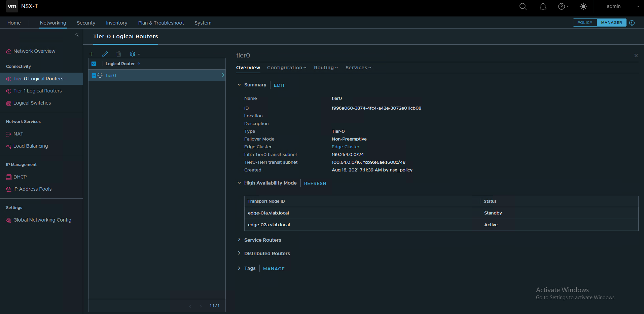Open the help question mark menu
The width and height of the screenshot is (644, 314).
(x=563, y=7)
